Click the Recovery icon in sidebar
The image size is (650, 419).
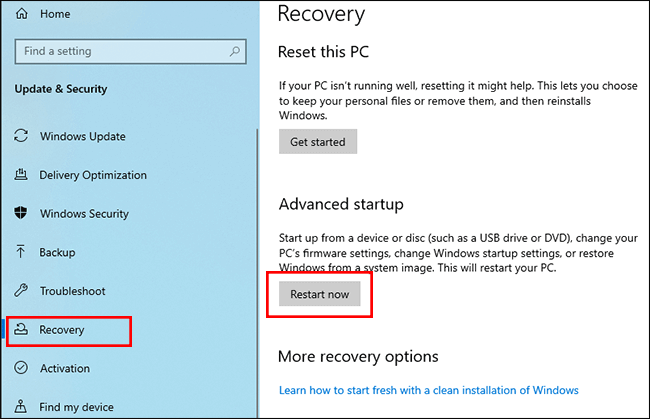pyautogui.click(x=20, y=330)
